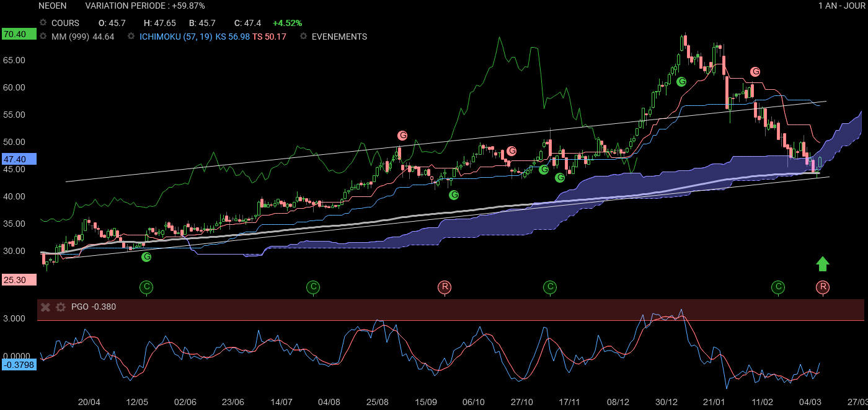Click the 21/01 date on time axis
868x410 pixels.
715,402
